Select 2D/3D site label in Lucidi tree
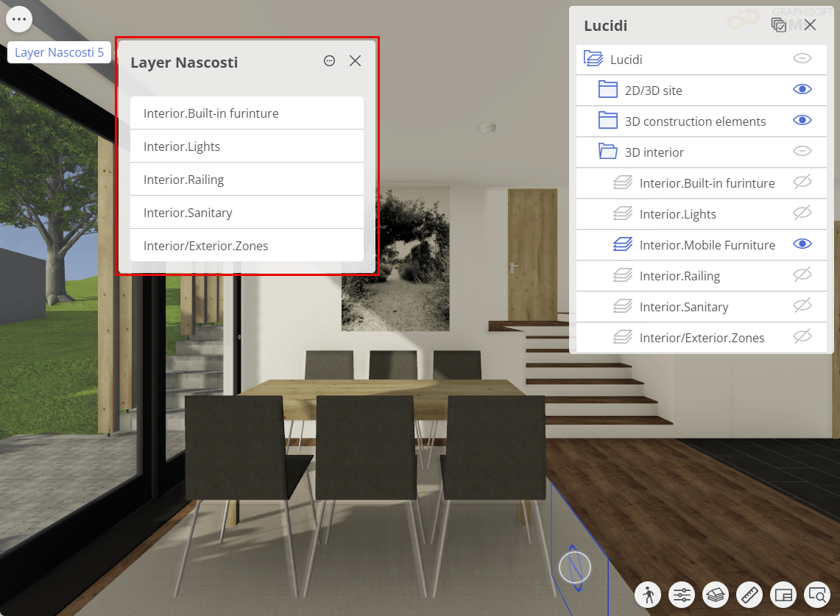This screenshot has height=616, width=840. coord(653,91)
